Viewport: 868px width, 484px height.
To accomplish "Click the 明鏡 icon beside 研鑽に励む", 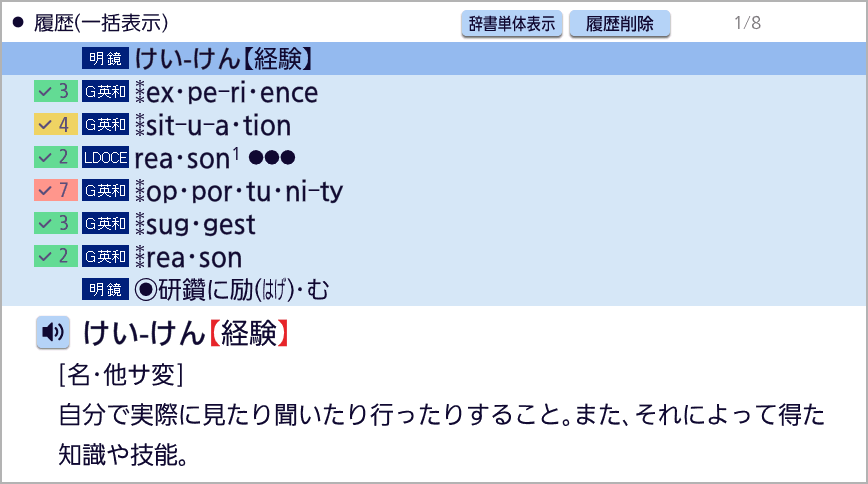I will click(x=106, y=290).
